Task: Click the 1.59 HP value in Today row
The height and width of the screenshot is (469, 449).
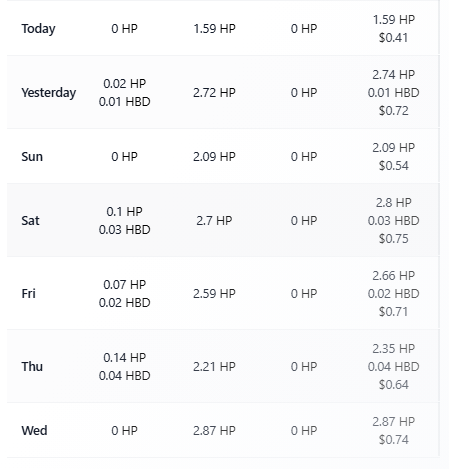Action: point(214,29)
